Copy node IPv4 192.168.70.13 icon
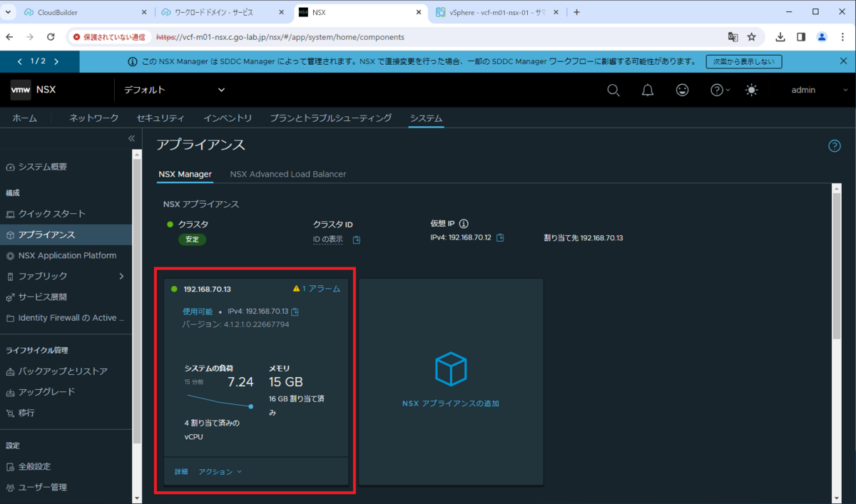This screenshot has height=504, width=856. 295,312
